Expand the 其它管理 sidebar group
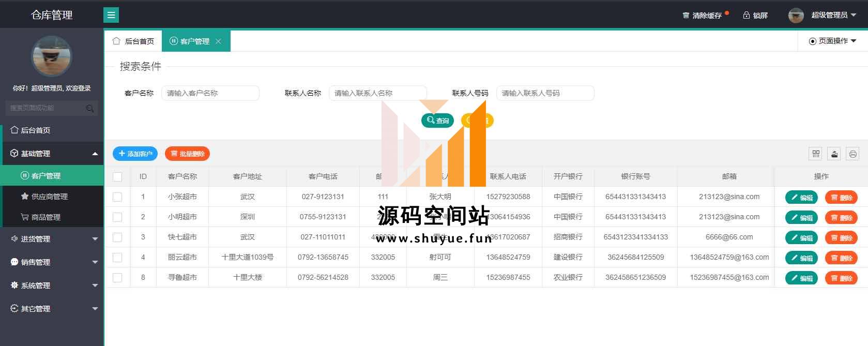Image resolution: width=868 pixels, height=346 pixels. click(x=52, y=309)
